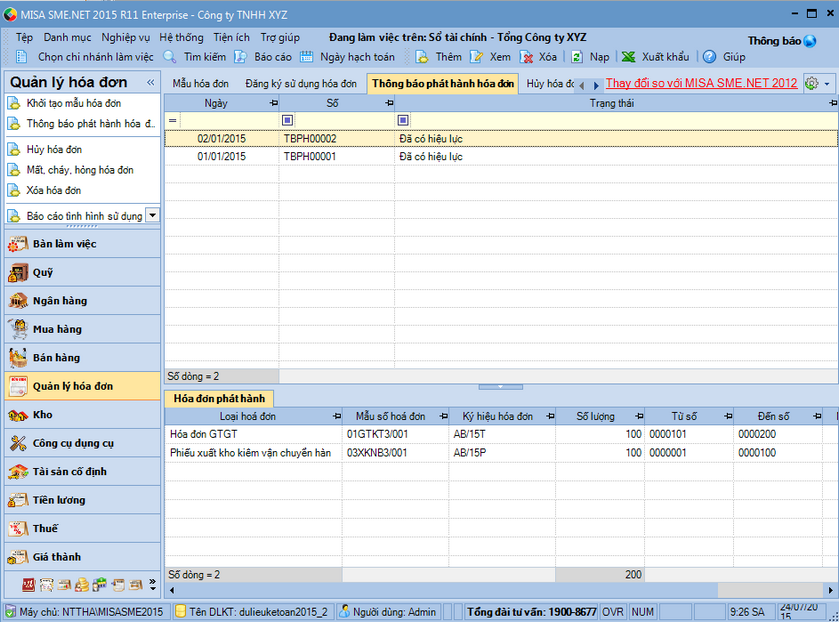The image size is (839, 622).
Task: Click scroll right arrow of detail grid
Action: 830,590
